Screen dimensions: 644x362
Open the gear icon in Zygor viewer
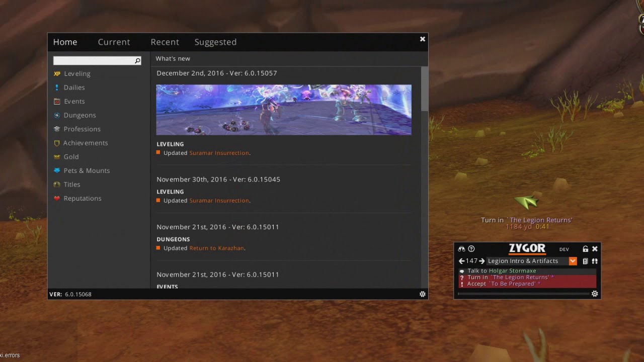point(595,294)
